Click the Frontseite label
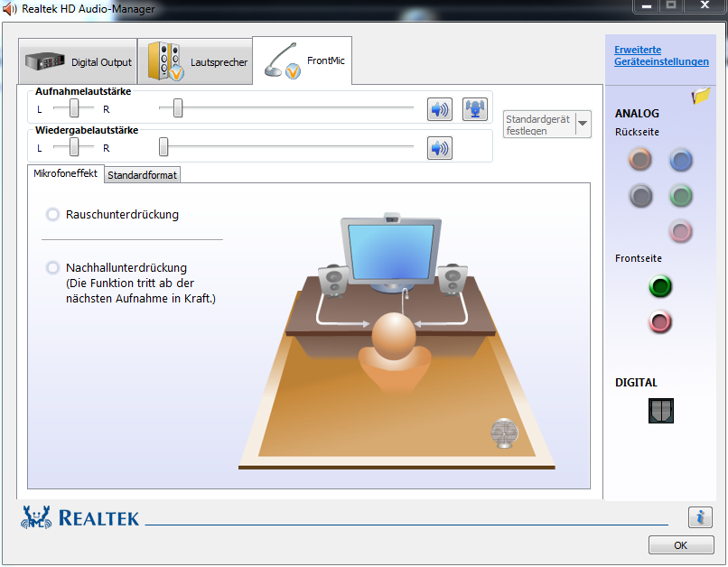The image size is (728, 567). click(x=639, y=258)
